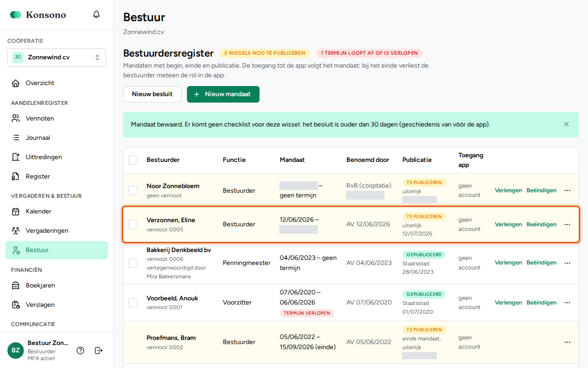Click the '3 wissels nog te publiceren' badge
The width and height of the screenshot is (588, 368).
(x=265, y=53)
